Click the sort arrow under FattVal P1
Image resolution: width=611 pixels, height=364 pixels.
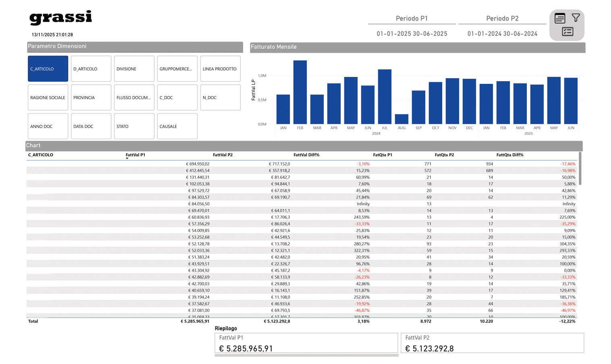tap(127, 159)
